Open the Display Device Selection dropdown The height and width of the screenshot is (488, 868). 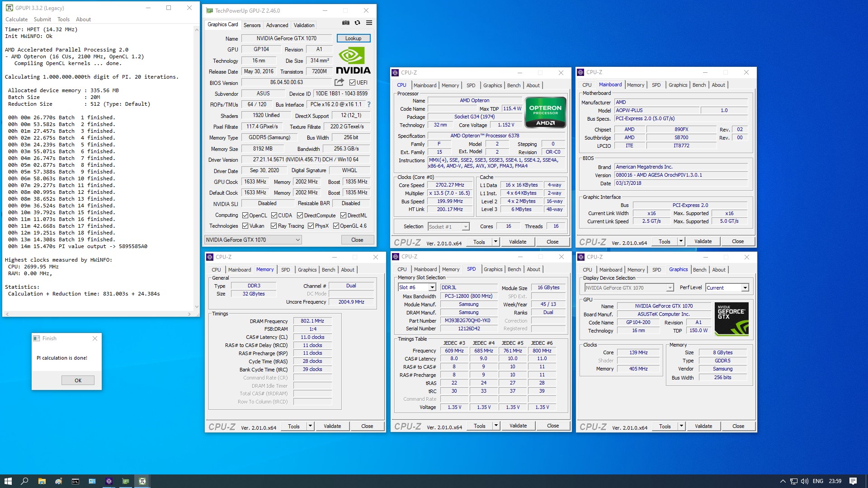629,288
